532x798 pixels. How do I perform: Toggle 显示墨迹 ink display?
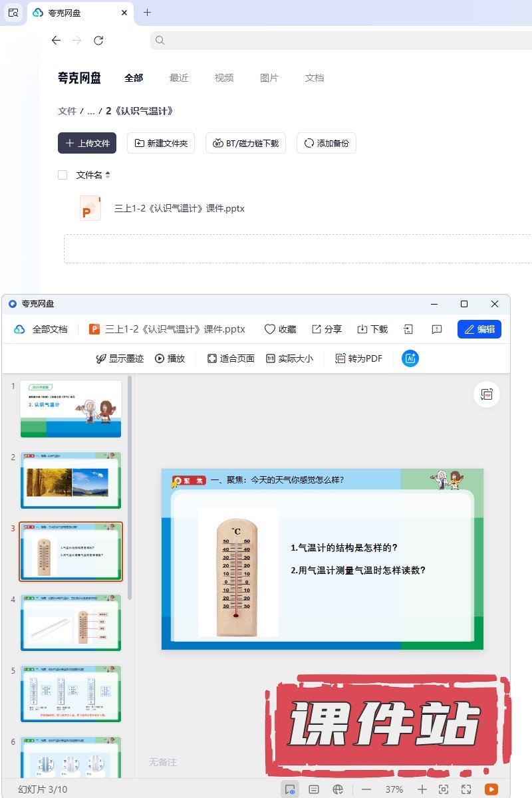coord(120,358)
